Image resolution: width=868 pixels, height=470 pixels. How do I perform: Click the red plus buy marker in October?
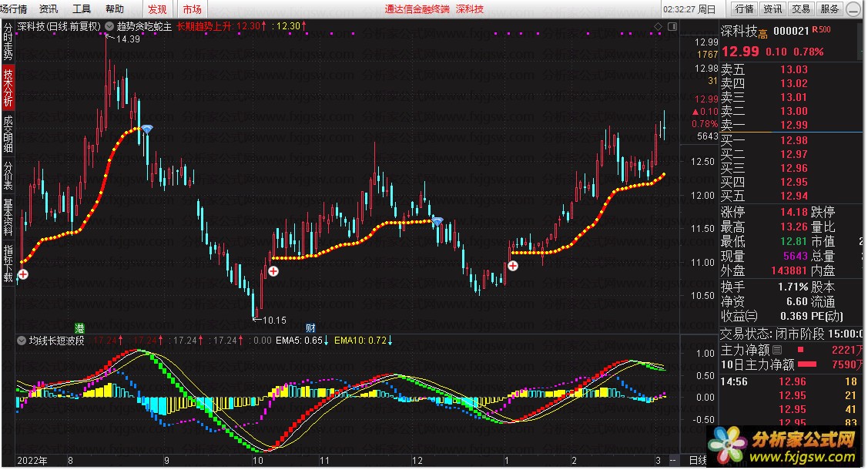273,271
